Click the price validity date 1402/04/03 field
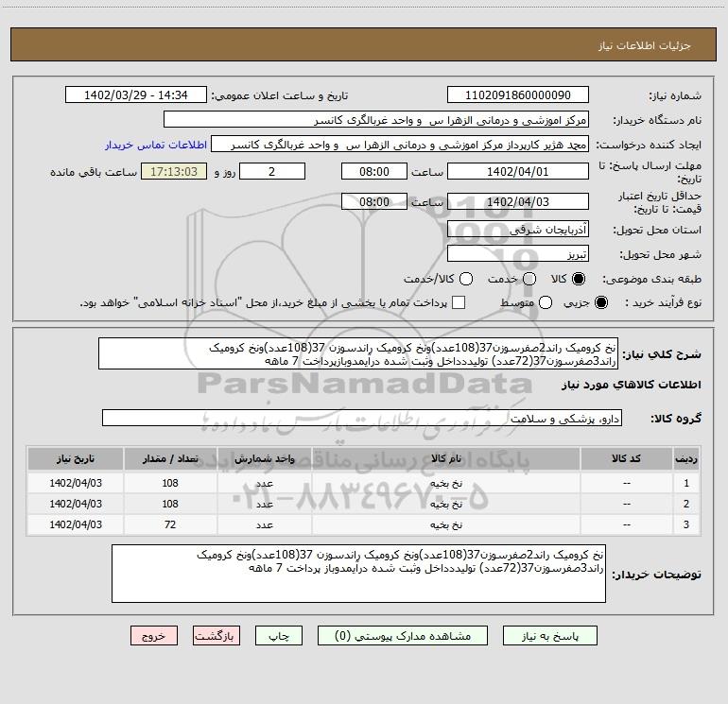The width and height of the screenshot is (728, 704). point(518,201)
